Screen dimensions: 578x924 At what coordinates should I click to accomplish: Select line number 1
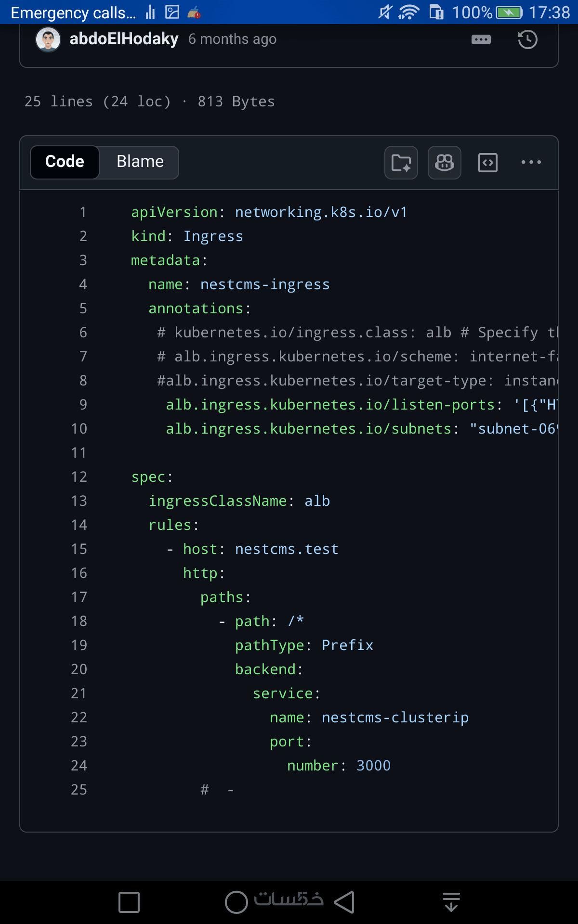[x=83, y=212]
